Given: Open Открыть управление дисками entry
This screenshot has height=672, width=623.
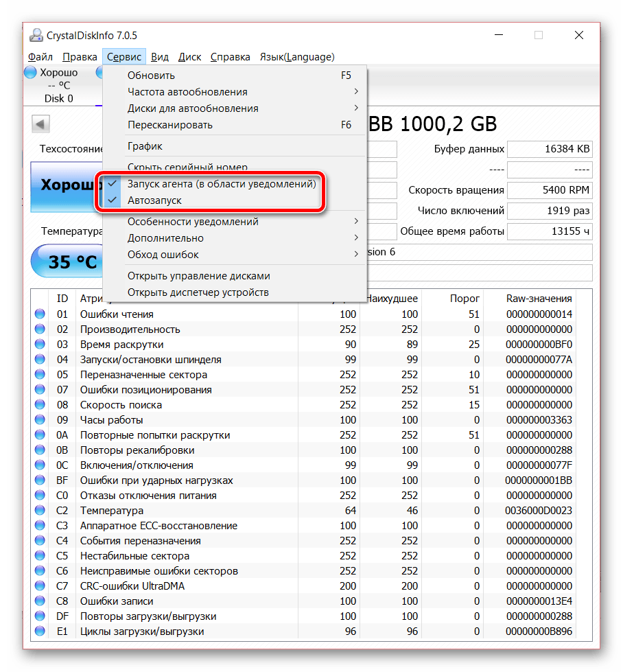Looking at the screenshot, I should coord(198,276).
